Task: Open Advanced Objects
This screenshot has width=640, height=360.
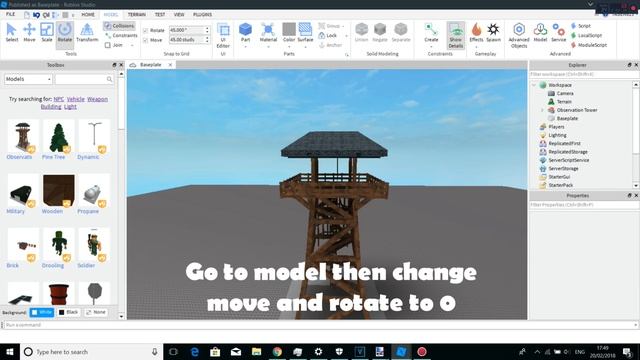Action: click(x=519, y=36)
